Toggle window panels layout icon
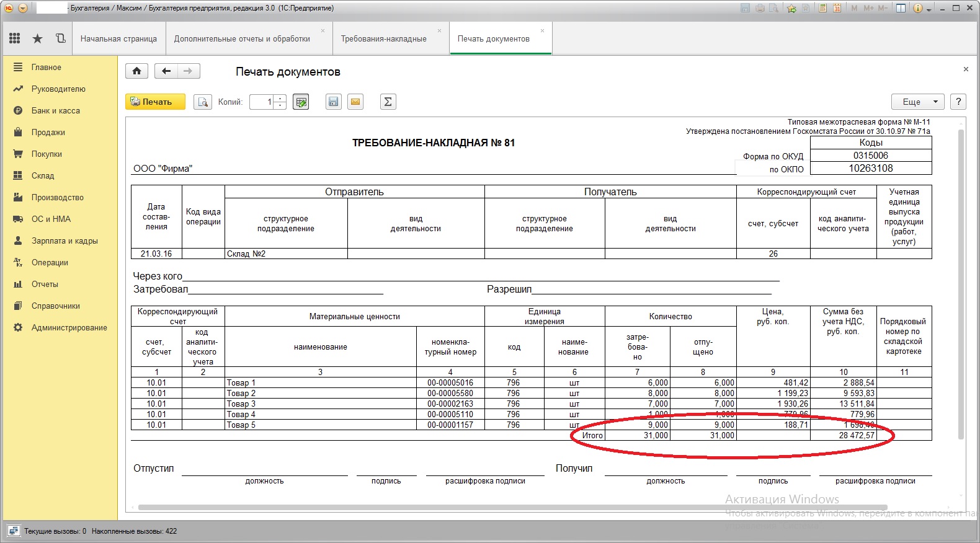Viewport: 980px width, 543px height. (901, 8)
